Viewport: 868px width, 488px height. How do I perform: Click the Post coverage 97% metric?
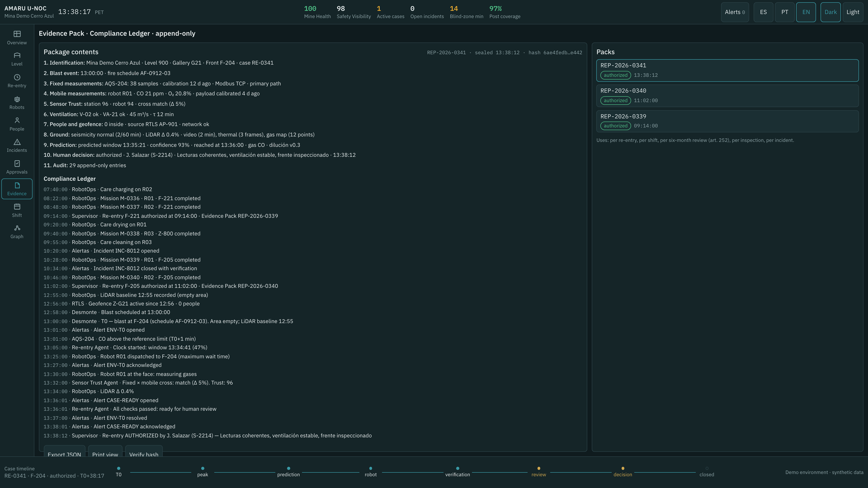(505, 12)
